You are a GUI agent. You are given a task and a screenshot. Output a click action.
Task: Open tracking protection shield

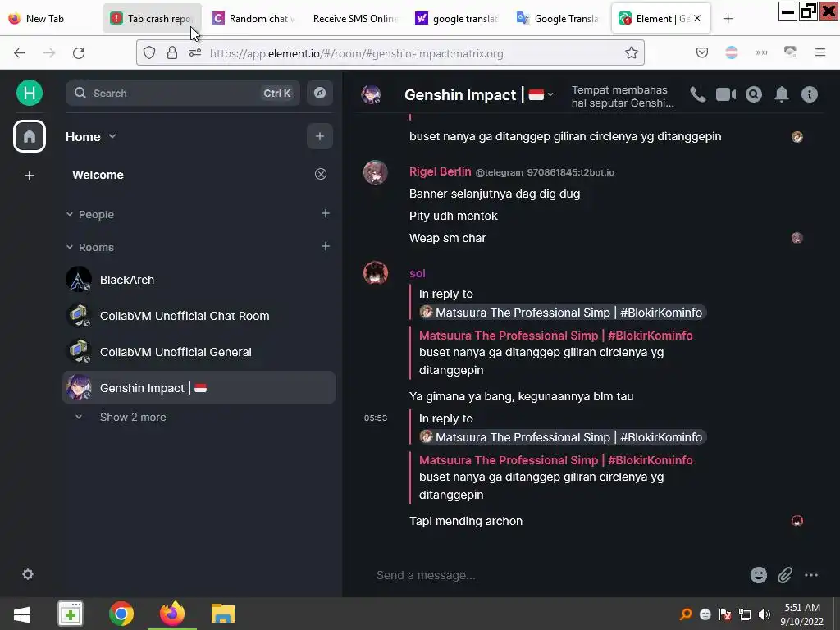click(x=149, y=52)
